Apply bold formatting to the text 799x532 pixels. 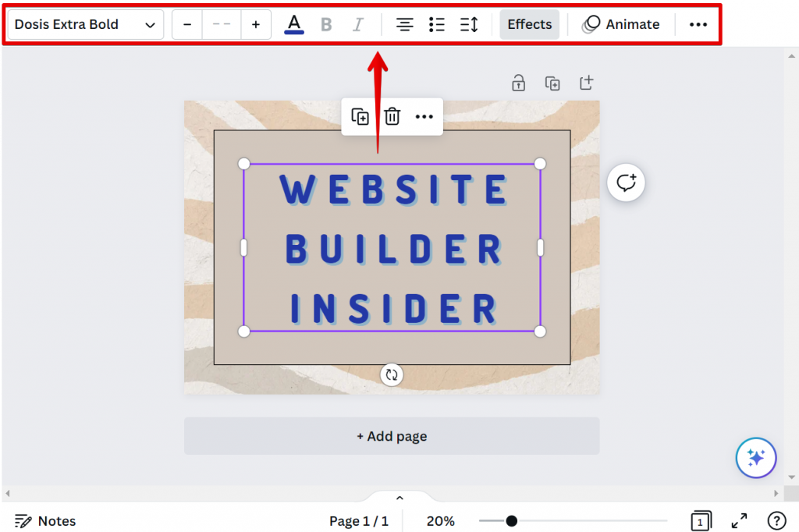[x=326, y=24]
